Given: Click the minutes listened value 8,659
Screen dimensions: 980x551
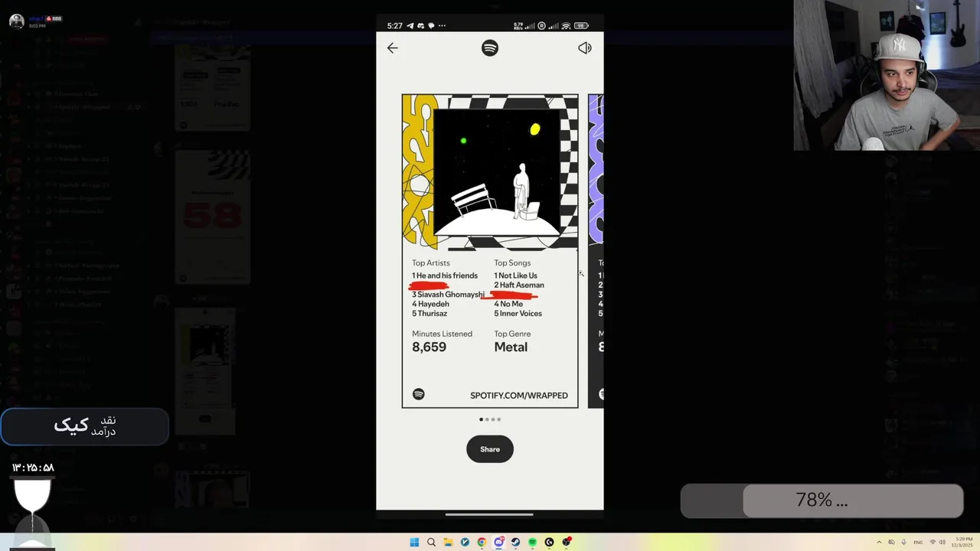Looking at the screenshot, I should click(x=429, y=347).
